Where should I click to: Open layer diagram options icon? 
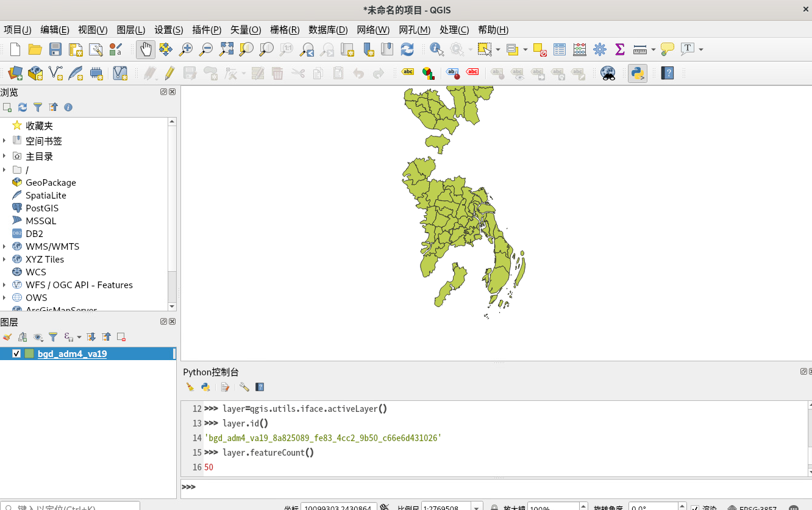click(x=429, y=74)
